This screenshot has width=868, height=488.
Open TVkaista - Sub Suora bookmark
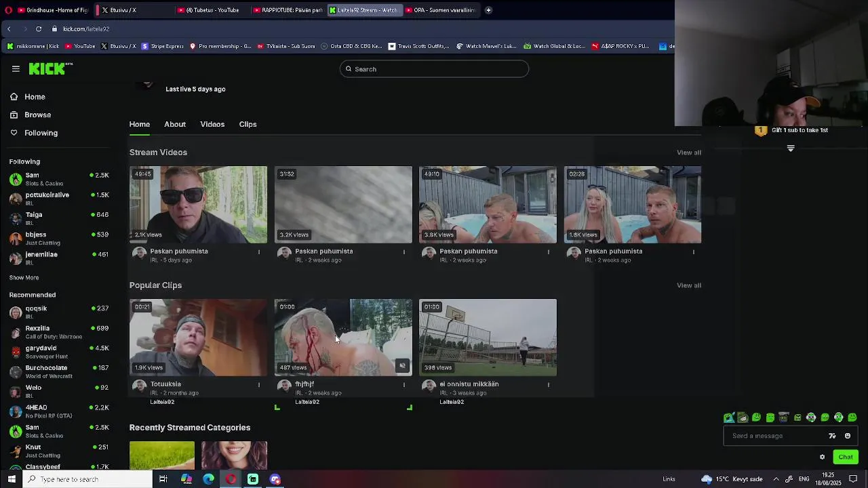tap(286, 46)
